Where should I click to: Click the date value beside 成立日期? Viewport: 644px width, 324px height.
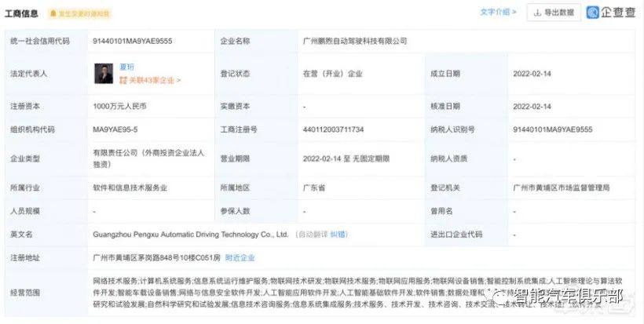(532, 74)
